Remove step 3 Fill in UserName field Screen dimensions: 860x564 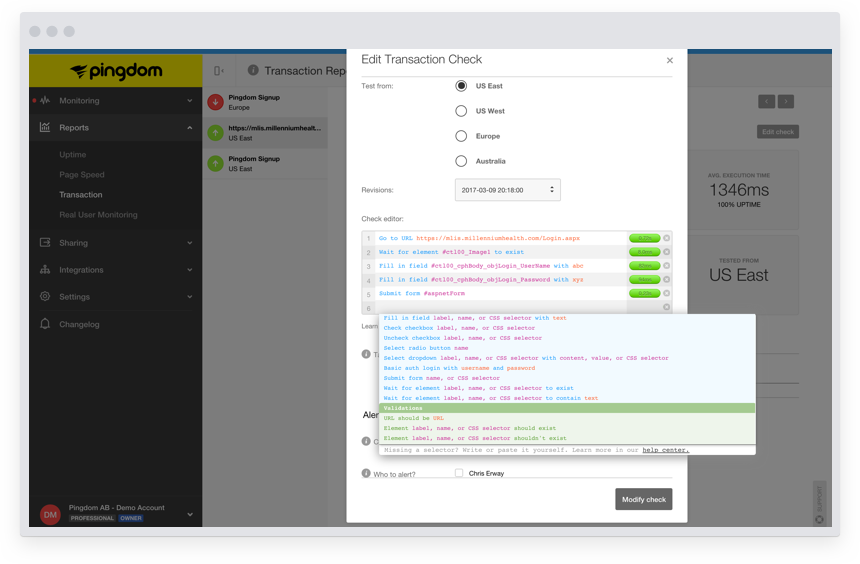pos(666,266)
